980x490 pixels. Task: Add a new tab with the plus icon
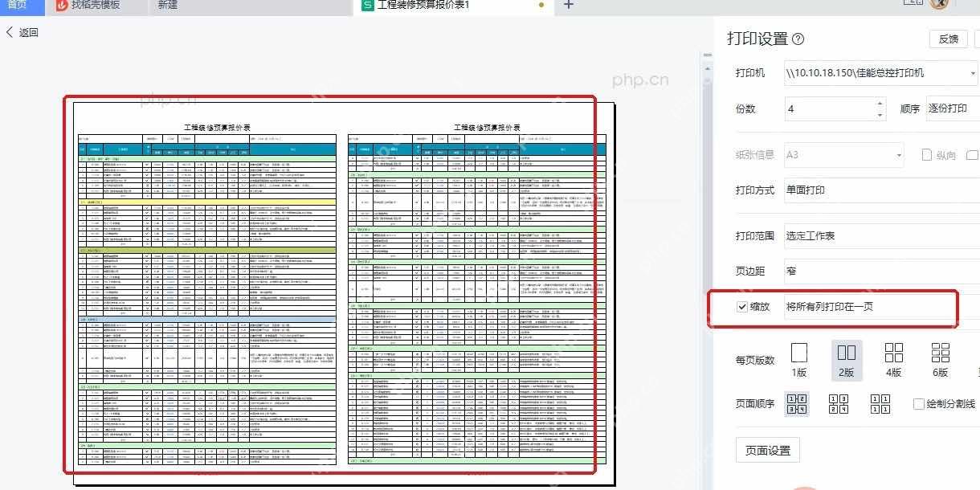(x=569, y=5)
